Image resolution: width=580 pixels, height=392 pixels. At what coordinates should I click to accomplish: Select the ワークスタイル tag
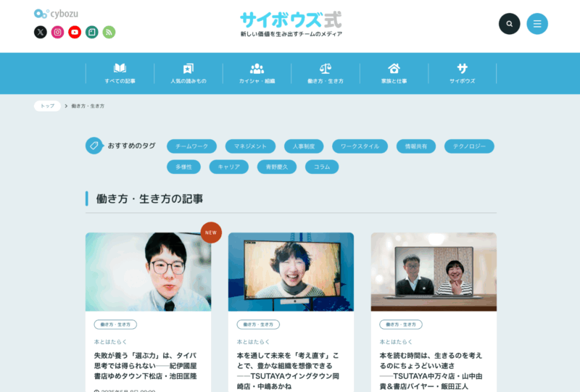click(x=360, y=146)
